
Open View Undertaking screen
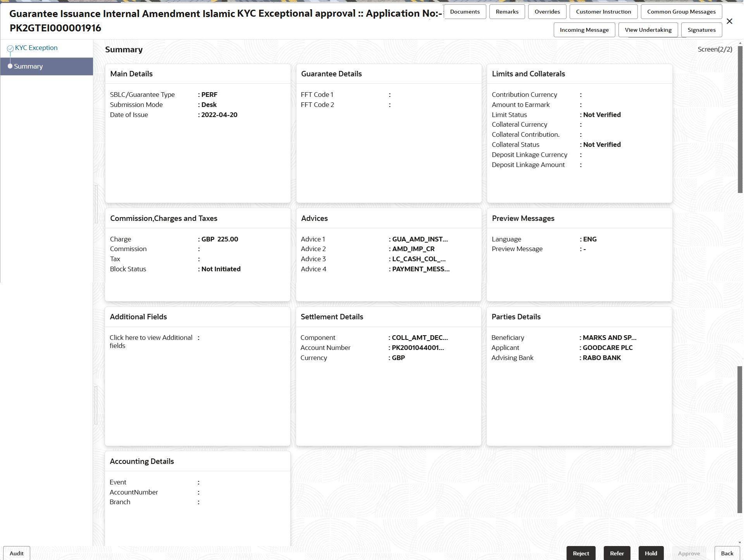pyautogui.click(x=648, y=29)
